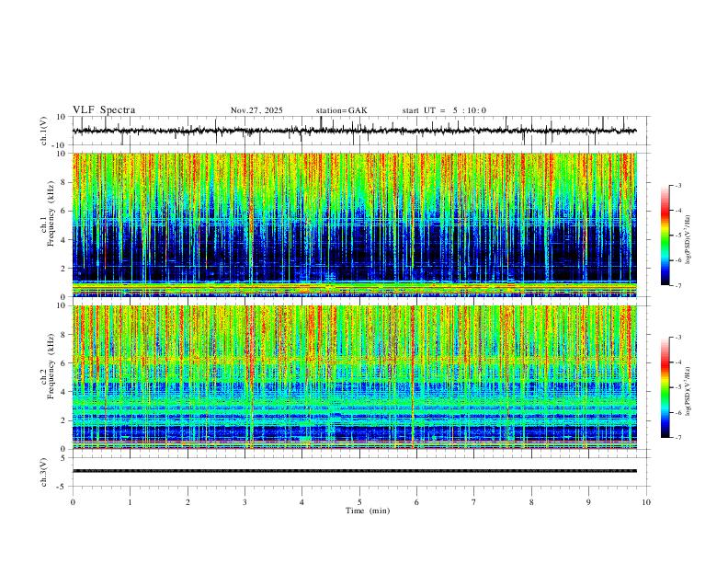Click the "ch.3(V)" axis label
Image resolution: width=728 pixels, height=563 pixels.
click(x=44, y=473)
